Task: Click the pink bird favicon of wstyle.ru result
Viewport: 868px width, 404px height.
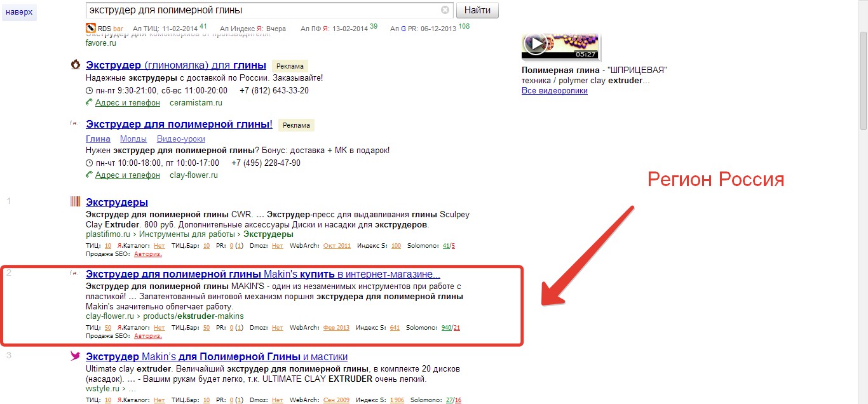Action: click(x=76, y=356)
